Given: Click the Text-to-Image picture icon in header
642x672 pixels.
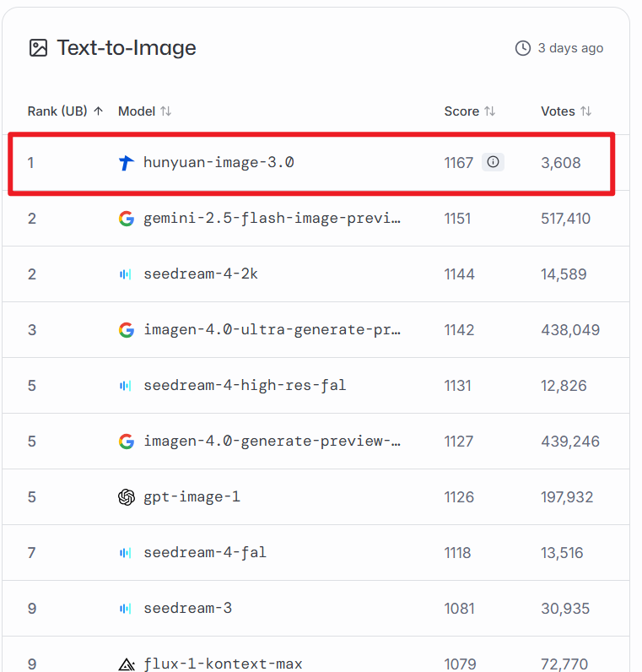Looking at the screenshot, I should [x=39, y=48].
